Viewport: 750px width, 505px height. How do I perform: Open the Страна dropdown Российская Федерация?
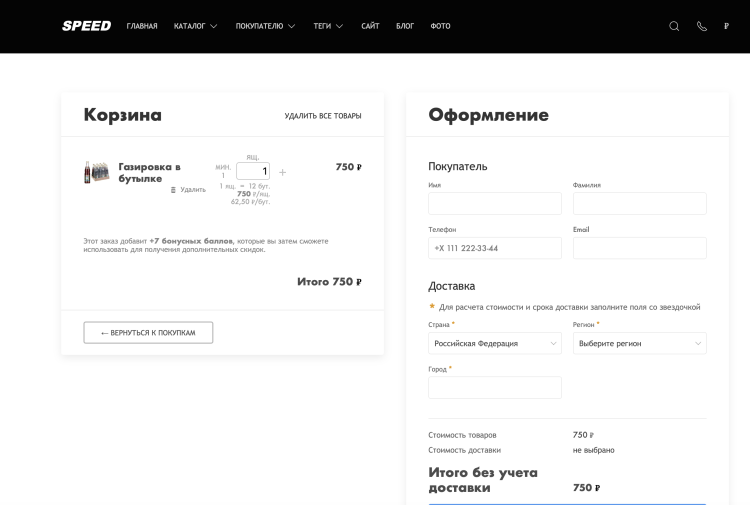495,343
